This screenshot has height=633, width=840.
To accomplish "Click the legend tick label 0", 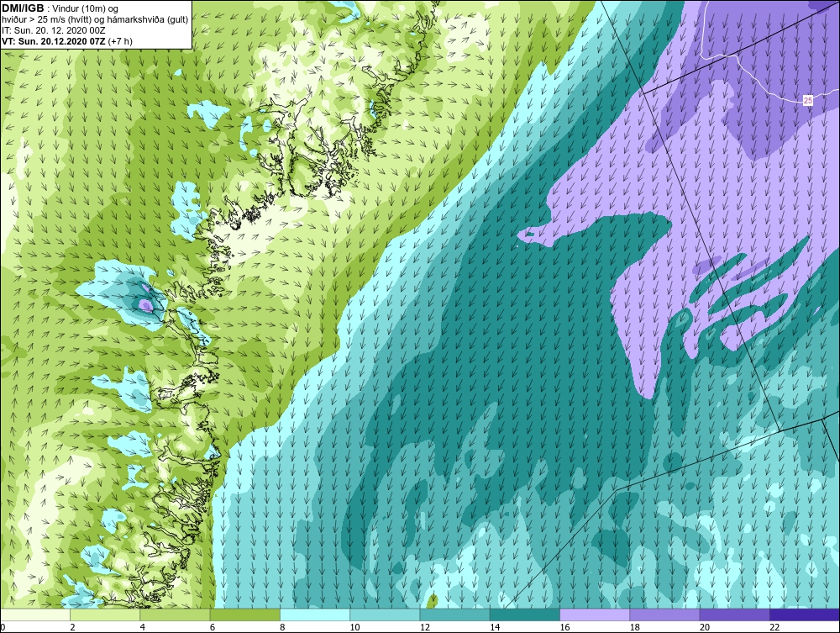I will 3,627.
